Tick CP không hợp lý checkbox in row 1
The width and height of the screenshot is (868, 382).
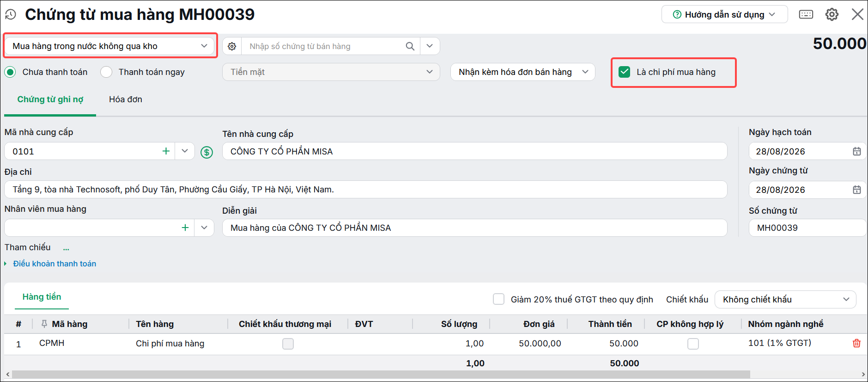[693, 344]
